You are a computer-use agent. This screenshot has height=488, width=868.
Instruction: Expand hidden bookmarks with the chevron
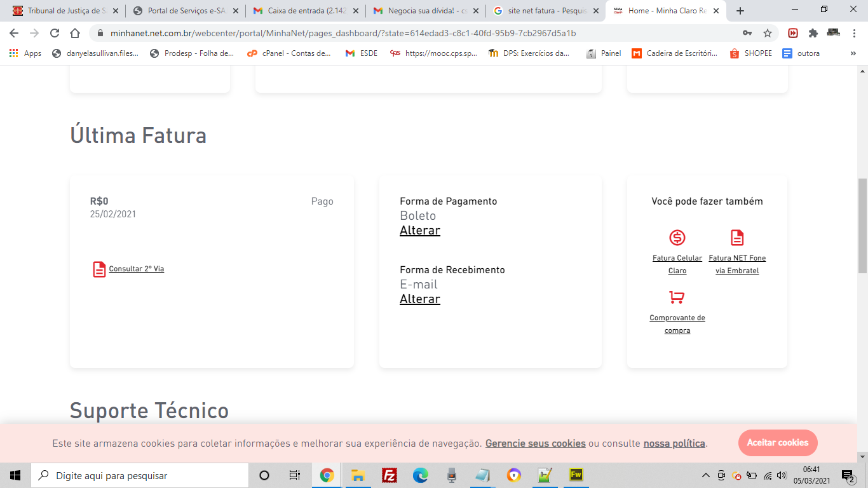tap(853, 53)
